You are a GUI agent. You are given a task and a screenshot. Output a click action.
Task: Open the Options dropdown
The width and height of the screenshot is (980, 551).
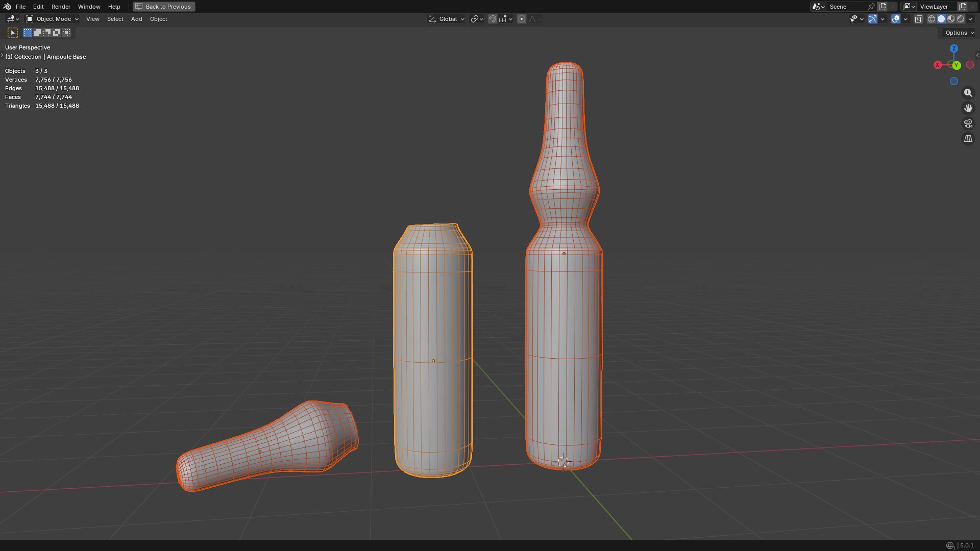pyautogui.click(x=959, y=33)
